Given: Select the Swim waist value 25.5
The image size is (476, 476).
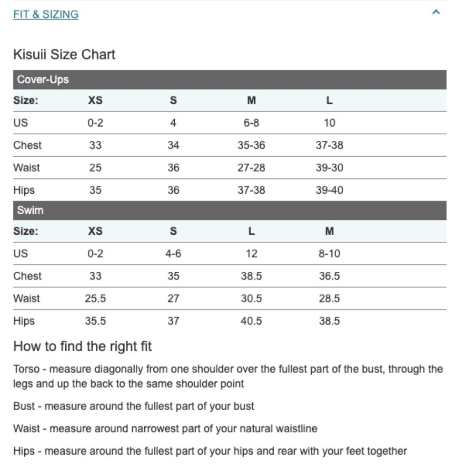Looking at the screenshot, I should [95, 298].
